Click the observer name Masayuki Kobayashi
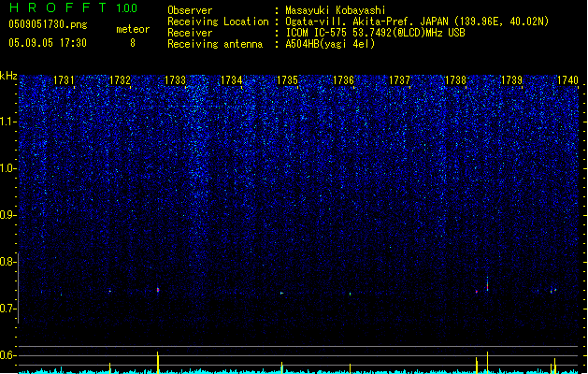 (x=336, y=10)
